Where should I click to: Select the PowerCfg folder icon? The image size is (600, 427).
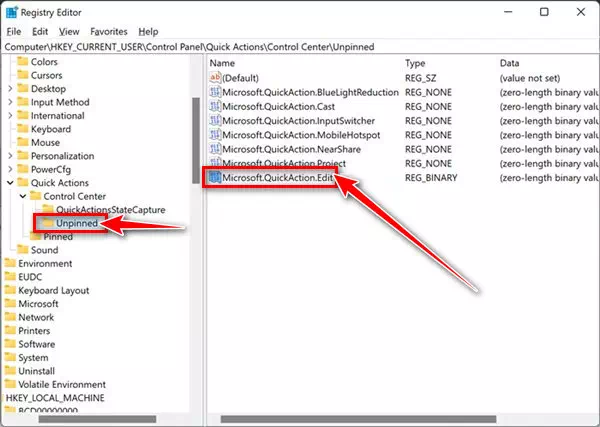[23, 169]
